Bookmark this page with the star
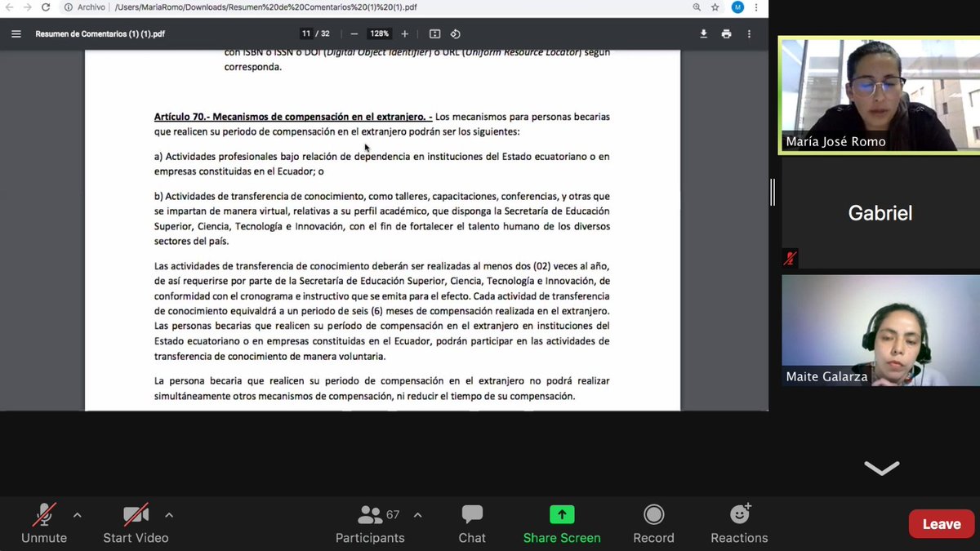980x551 pixels. 716,7
